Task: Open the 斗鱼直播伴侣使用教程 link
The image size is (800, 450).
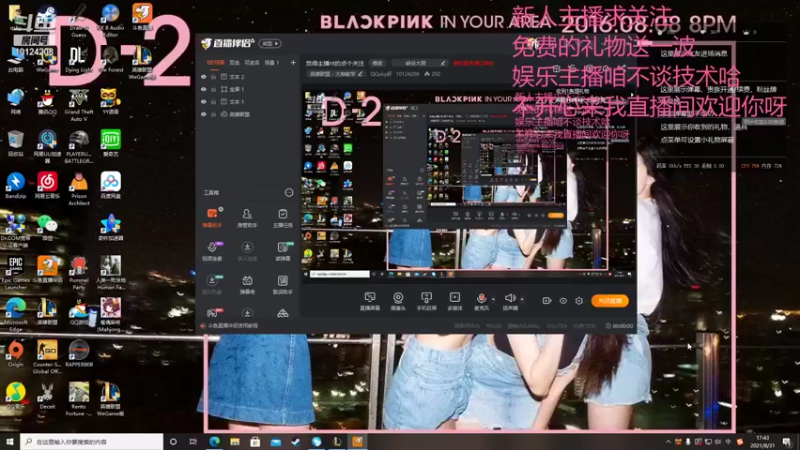Action: [233, 326]
